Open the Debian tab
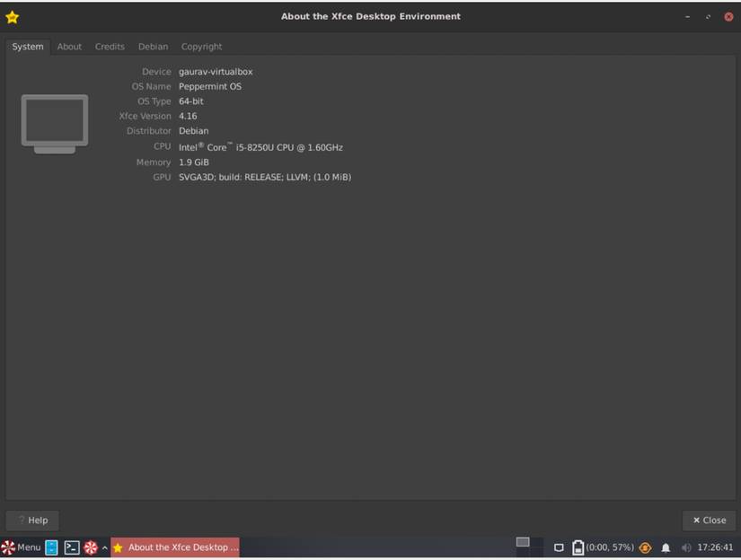741x560 pixels. click(153, 46)
